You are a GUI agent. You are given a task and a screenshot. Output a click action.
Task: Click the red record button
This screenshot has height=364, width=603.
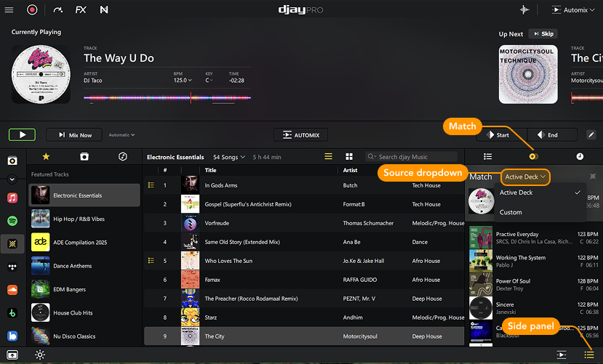(32, 10)
